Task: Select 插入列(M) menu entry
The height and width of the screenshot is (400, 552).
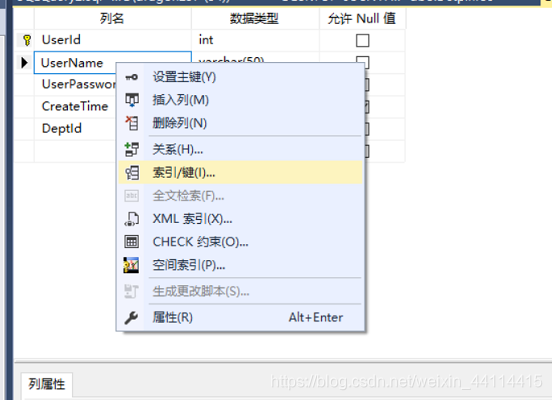Action: pyautogui.click(x=240, y=100)
